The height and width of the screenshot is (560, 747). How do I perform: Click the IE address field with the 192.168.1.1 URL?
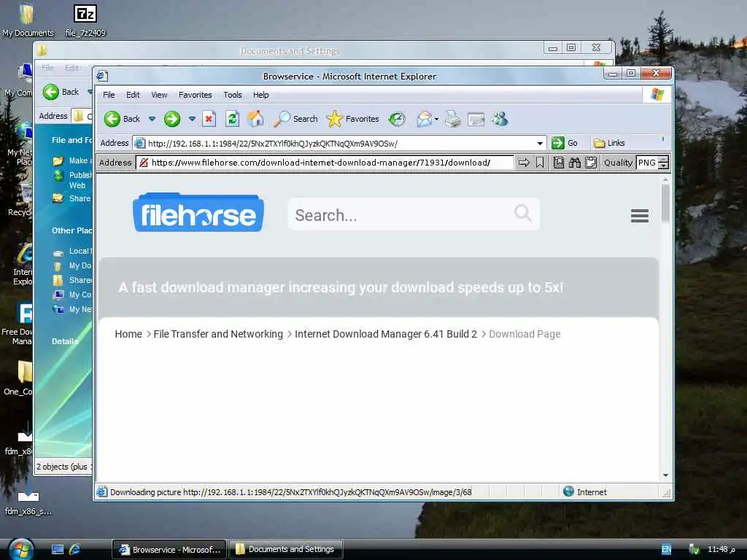point(333,144)
